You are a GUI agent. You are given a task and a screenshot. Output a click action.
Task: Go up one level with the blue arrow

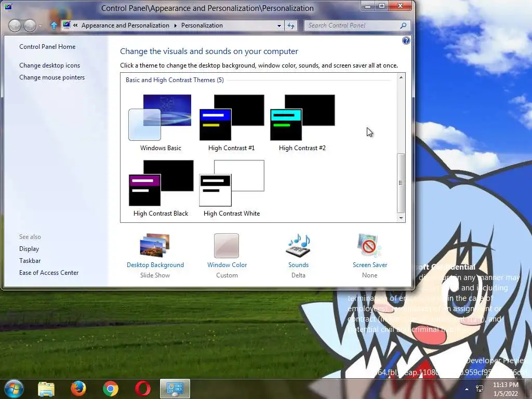[54, 25]
